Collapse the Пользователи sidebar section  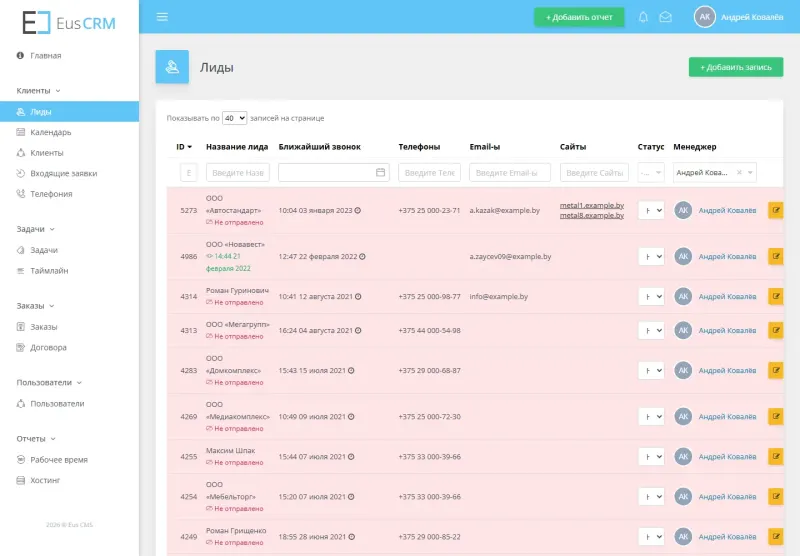tap(49, 383)
